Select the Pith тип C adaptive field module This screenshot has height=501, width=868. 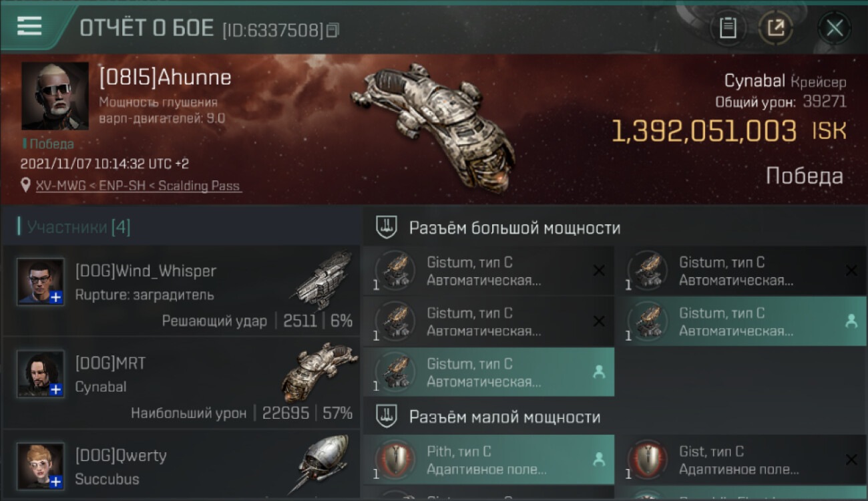[x=489, y=460]
